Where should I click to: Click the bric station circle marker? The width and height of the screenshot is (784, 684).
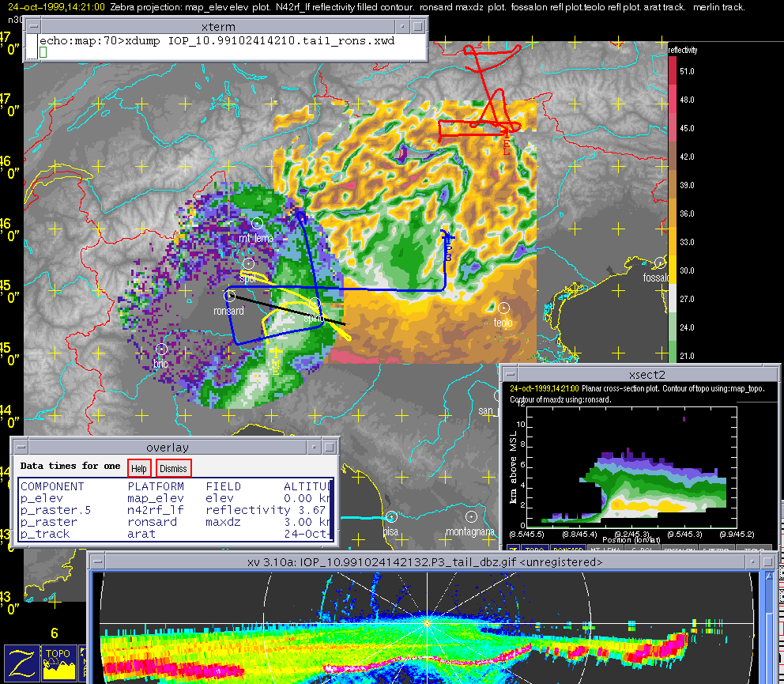161,349
